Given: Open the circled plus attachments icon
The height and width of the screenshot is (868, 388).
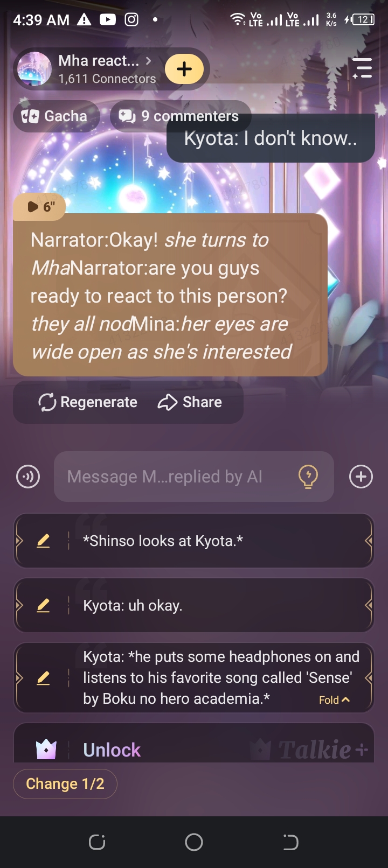Looking at the screenshot, I should [361, 477].
